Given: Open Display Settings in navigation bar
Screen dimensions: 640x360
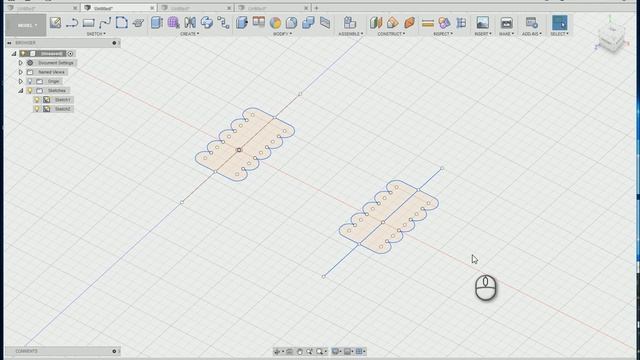Looking at the screenshot, I should tap(336, 351).
